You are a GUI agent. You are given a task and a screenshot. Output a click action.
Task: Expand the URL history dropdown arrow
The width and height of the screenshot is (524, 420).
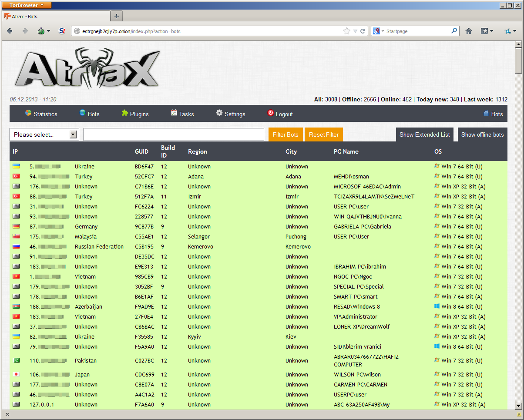tap(355, 31)
